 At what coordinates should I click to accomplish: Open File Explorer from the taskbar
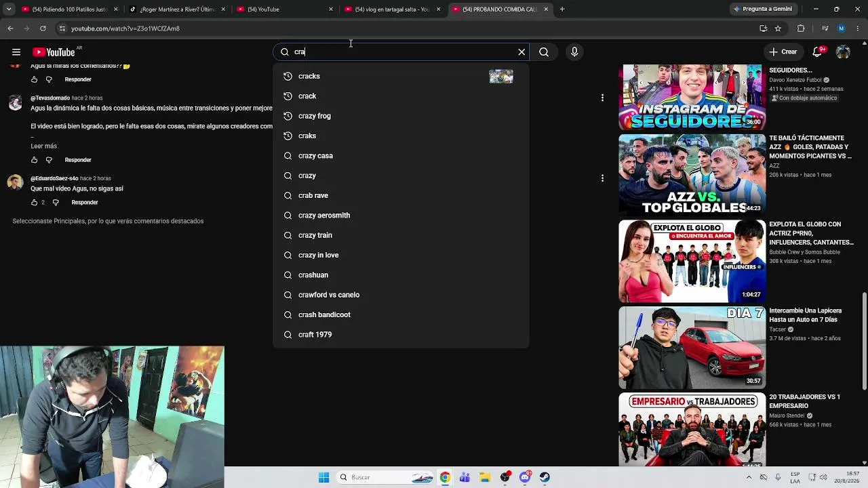tap(484, 477)
